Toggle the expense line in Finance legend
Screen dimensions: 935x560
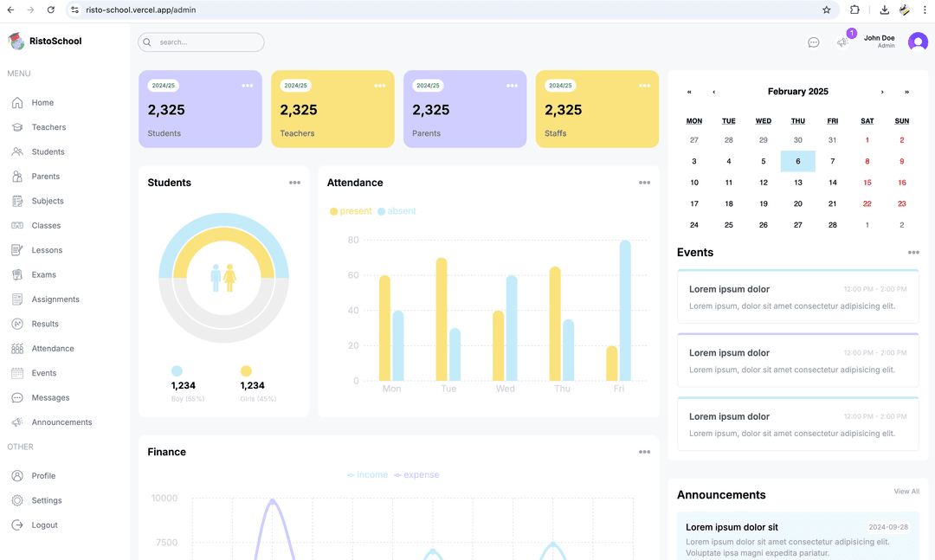point(416,475)
